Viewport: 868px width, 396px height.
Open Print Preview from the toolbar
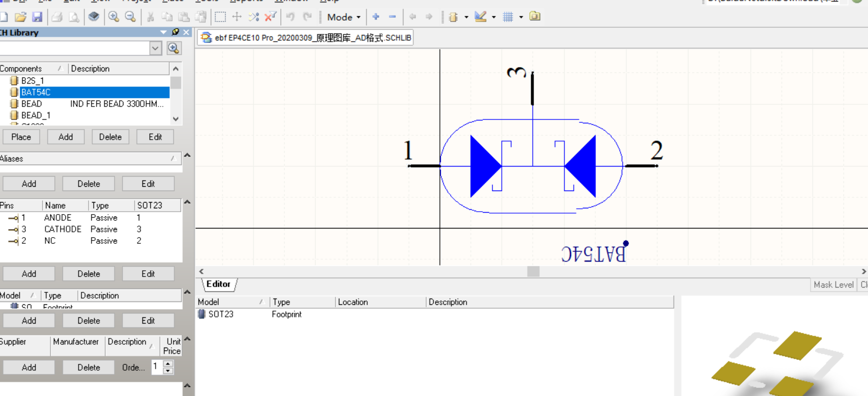point(74,17)
